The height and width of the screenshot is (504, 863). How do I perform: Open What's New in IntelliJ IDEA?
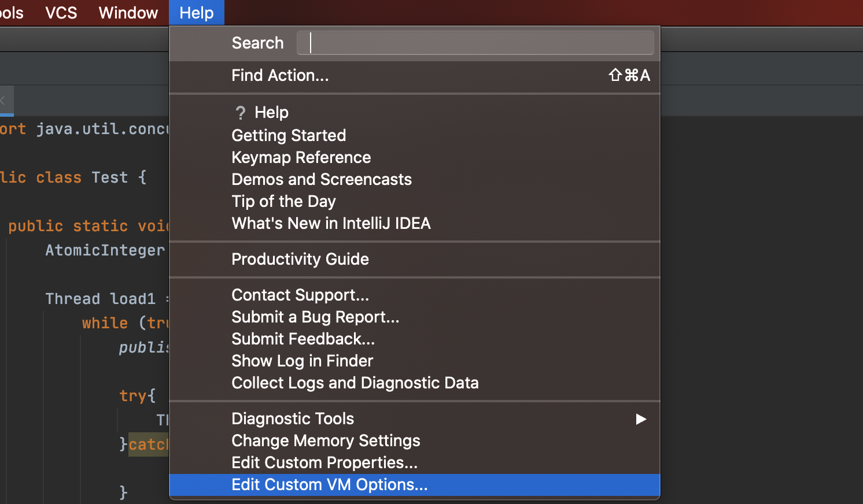[x=331, y=224]
